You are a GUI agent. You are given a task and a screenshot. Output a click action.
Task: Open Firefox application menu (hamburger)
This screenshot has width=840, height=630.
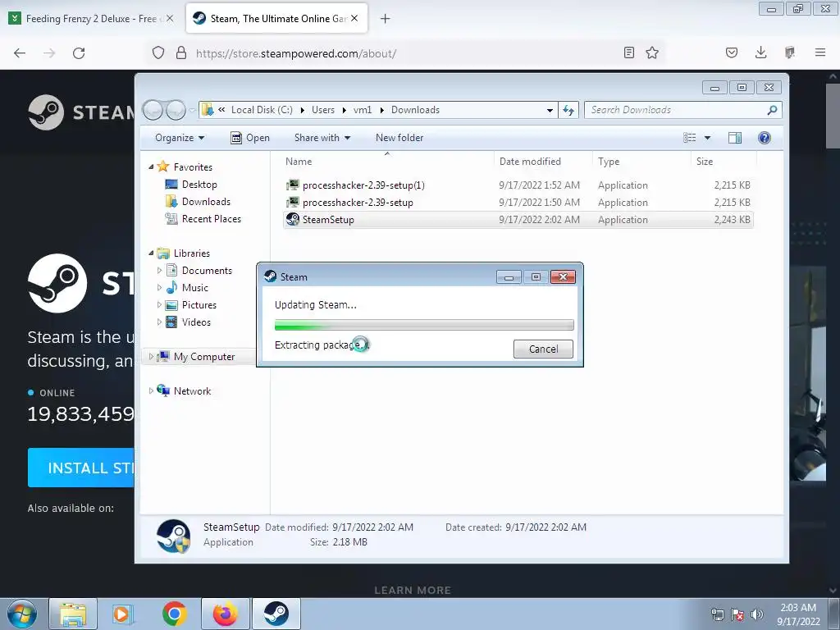820,52
